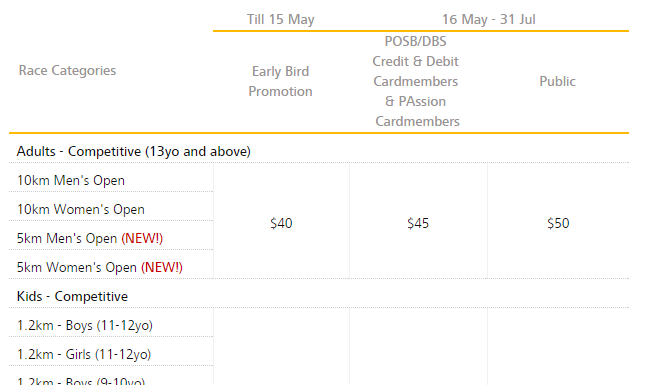
Task: Click the $45 cardmember price
Action: pos(418,223)
